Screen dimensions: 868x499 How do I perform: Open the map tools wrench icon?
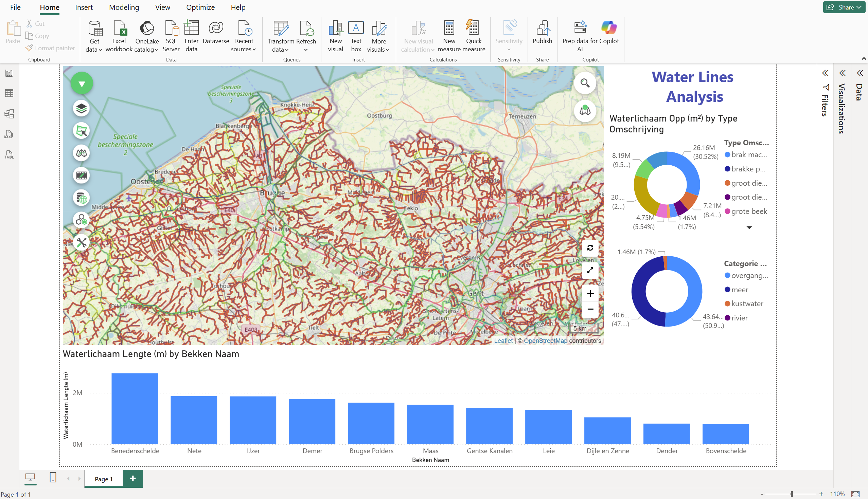pos(81,243)
